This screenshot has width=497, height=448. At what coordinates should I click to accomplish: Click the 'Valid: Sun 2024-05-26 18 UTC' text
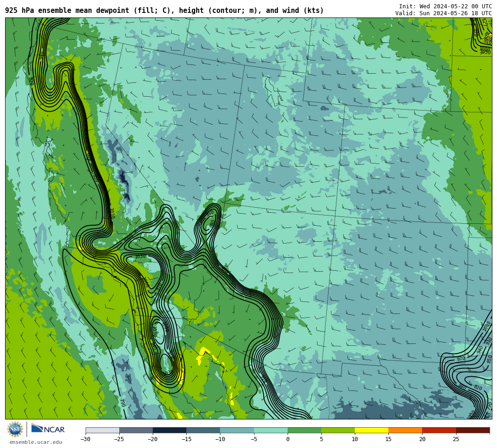444,13
